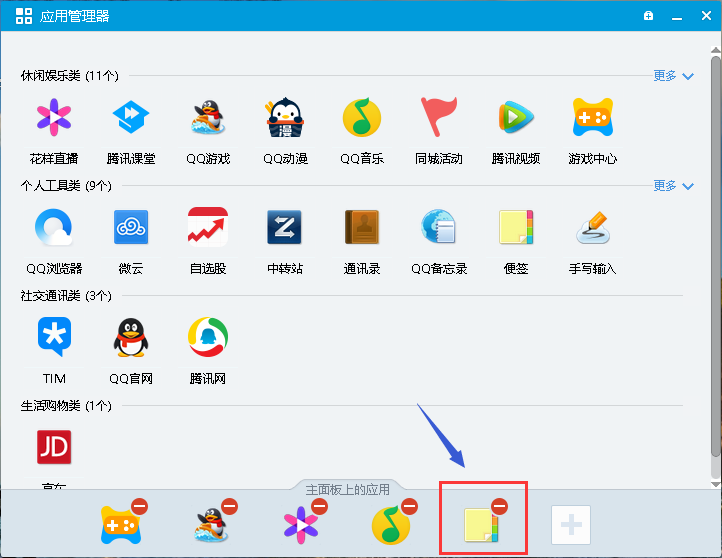This screenshot has height=558, width=722.
Task: Open the 中转站 app icon
Action: pos(284,228)
